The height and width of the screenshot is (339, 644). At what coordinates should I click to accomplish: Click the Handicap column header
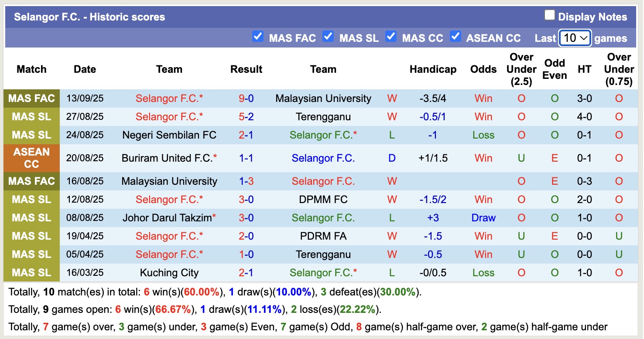(x=433, y=69)
